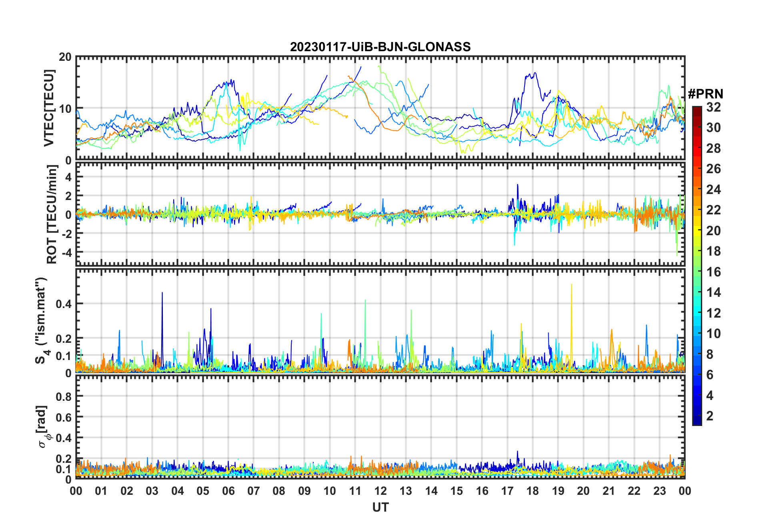
Task: Click colorbar tick label 32
Action: coord(713,107)
